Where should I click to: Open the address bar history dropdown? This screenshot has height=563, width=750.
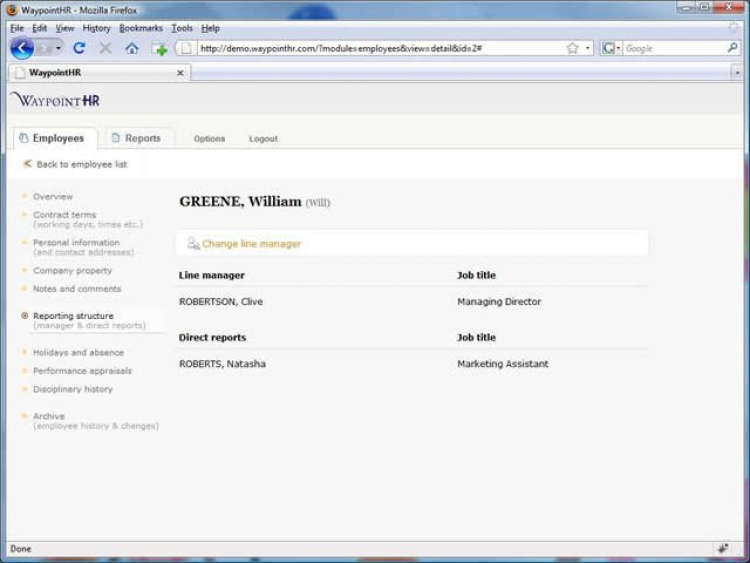[x=588, y=48]
